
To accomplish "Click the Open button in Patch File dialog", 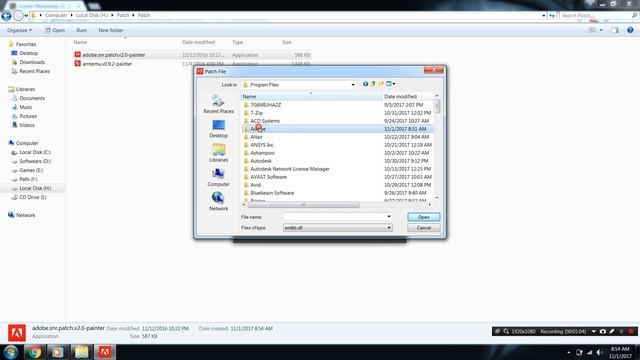I will tap(424, 217).
